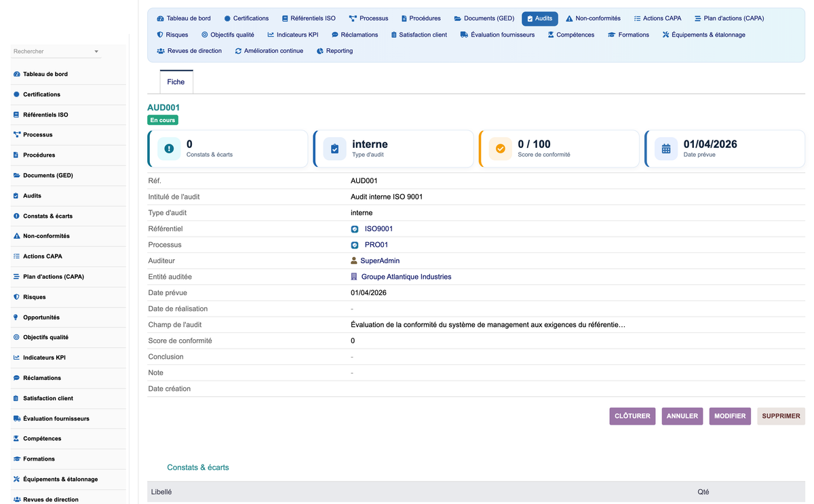Click the Constats & écarts icon in sidebar
Image resolution: width=814 pixels, height=504 pixels.
(17, 216)
